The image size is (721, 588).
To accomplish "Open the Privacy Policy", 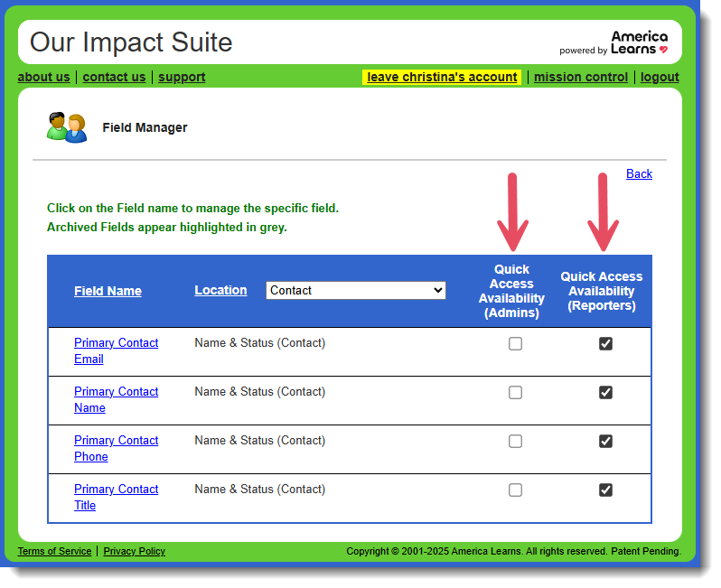I will pyautogui.click(x=134, y=551).
